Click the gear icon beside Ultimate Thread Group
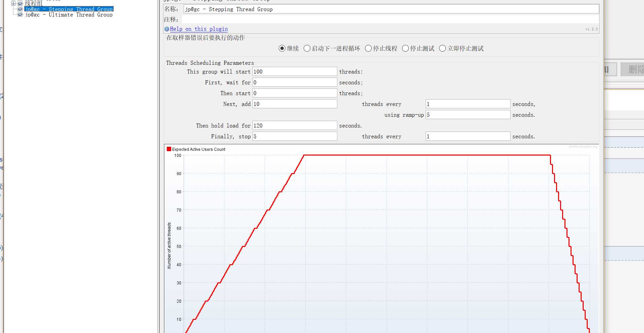This screenshot has height=333, width=644. pyautogui.click(x=20, y=15)
